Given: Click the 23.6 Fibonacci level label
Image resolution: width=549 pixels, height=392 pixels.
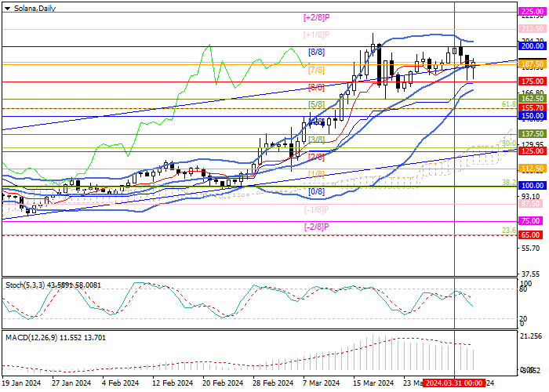Looking at the screenshot, I should coord(509,230).
